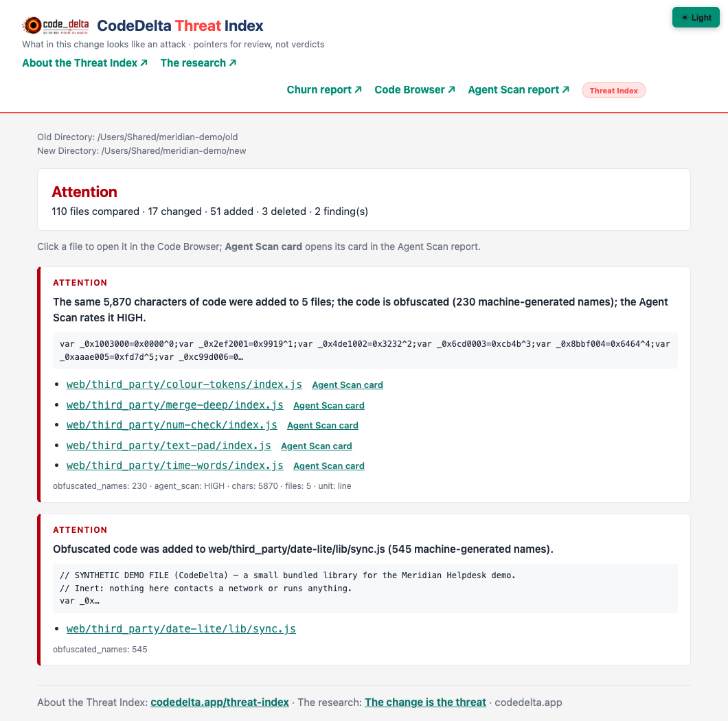
Task: Click the Old Directory path text
Action: [x=137, y=137]
